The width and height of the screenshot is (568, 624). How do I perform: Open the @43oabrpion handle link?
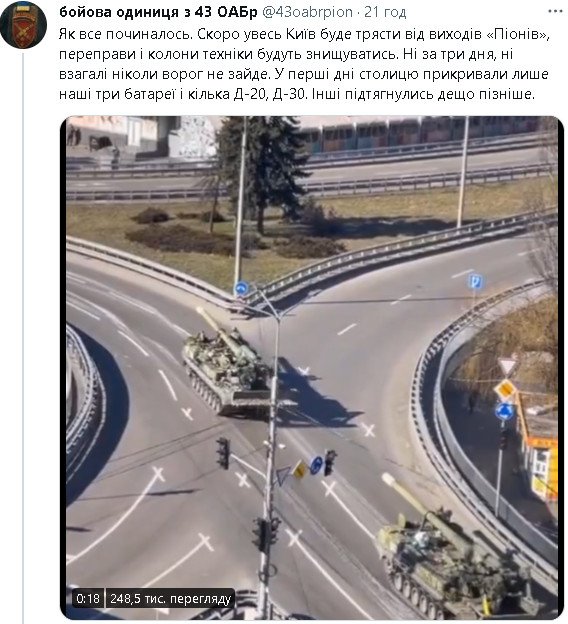pyautogui.click(x=307, y=12)
